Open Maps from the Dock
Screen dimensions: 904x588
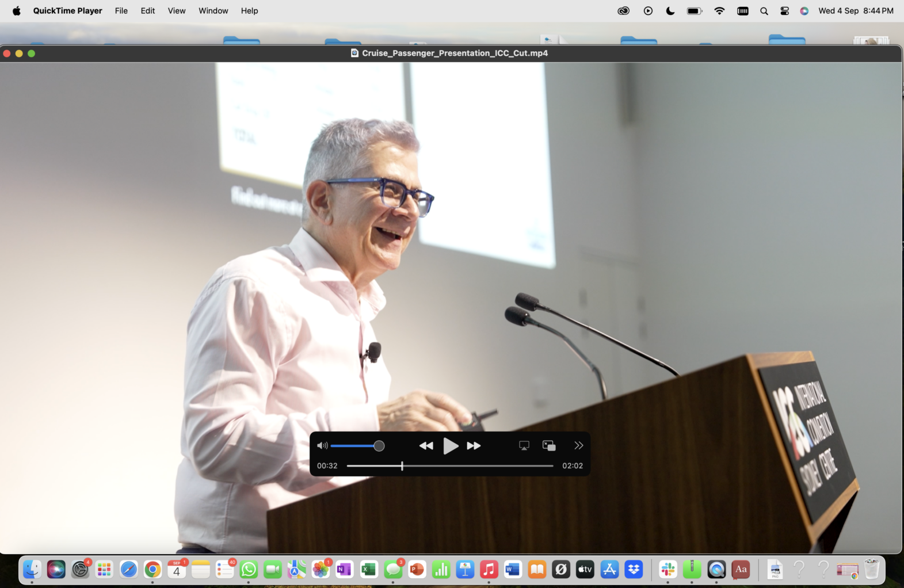click(x=297, y=570)
